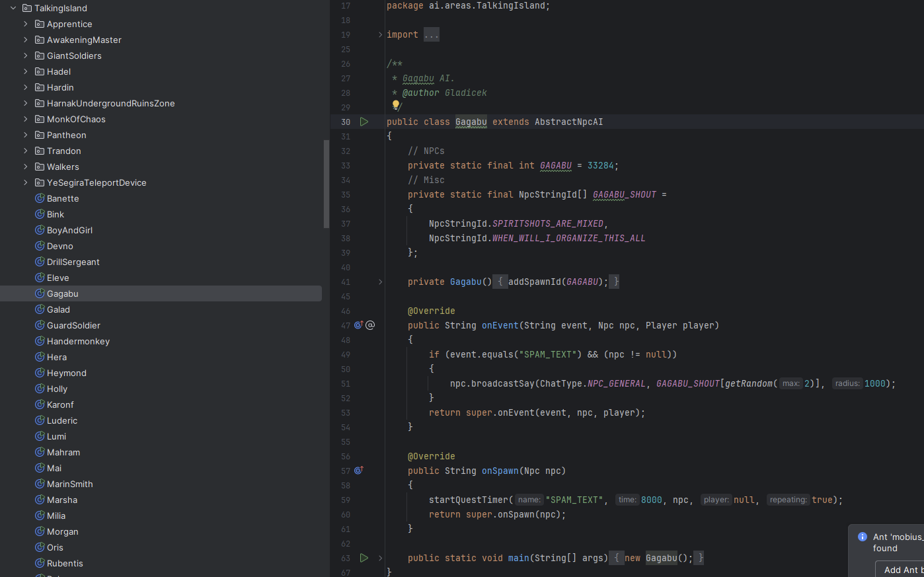924x577 pixels.
Task: Open the Holly class file
Action: [57, 389]
